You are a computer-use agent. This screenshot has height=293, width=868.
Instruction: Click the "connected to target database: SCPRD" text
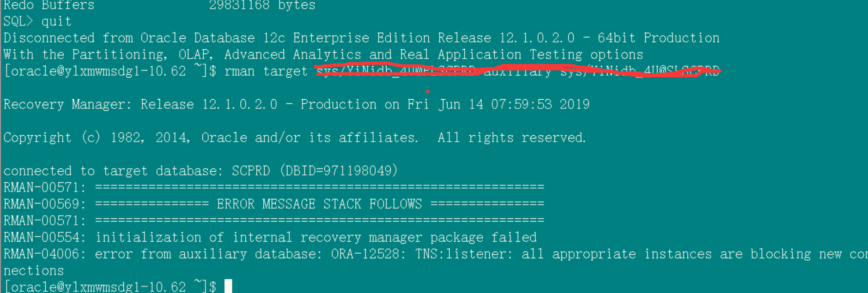click(x=136, y=171)
